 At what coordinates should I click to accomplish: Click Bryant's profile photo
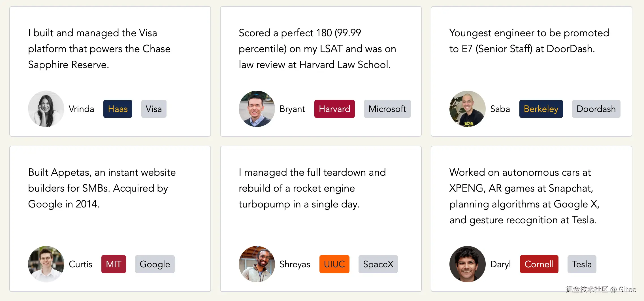[x=257, y=109]
